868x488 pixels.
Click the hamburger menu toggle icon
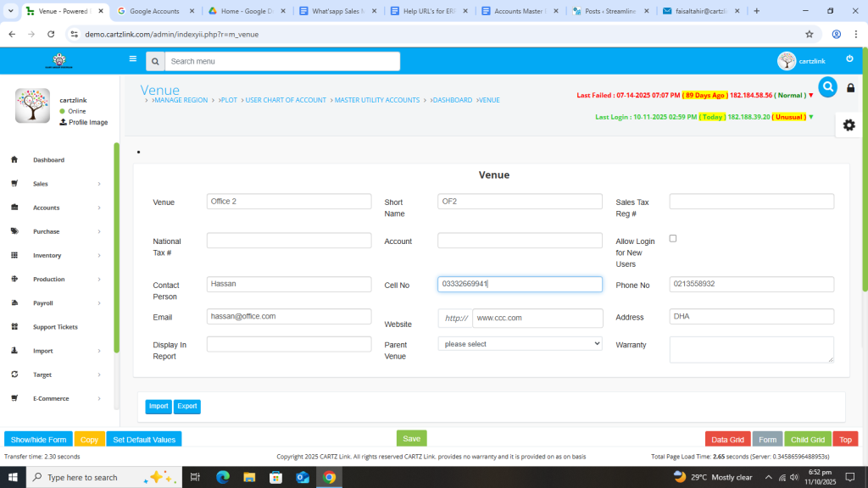pyautogui.click(x=132, y=59)
